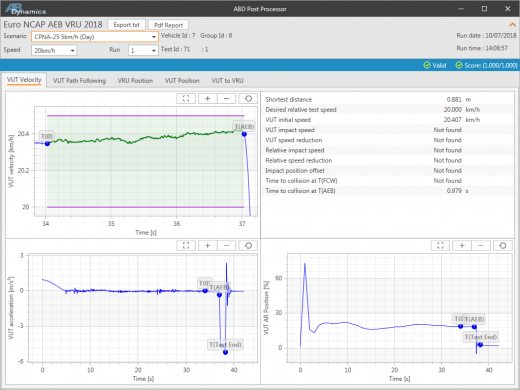Screen dimensions: 520x390
Task: Zoom out on the VUT AR Position chart
Action: (481, 246)
